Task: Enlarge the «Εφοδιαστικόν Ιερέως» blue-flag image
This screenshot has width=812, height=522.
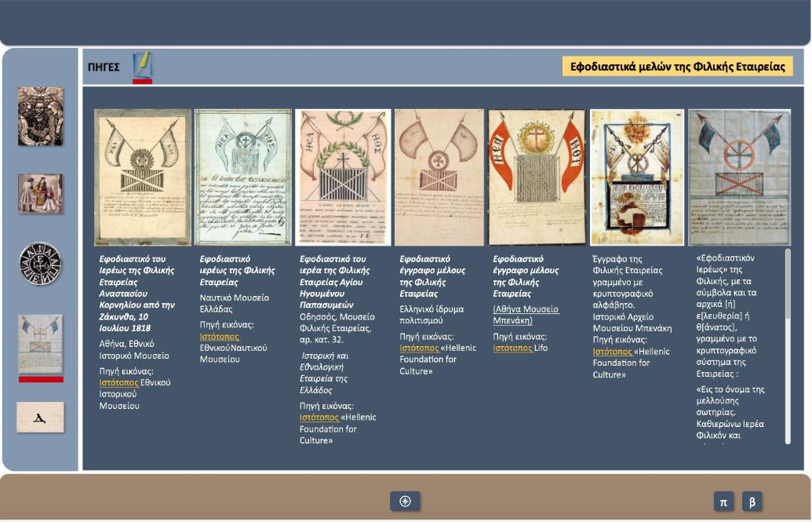Action: click(x=740, y=177)
